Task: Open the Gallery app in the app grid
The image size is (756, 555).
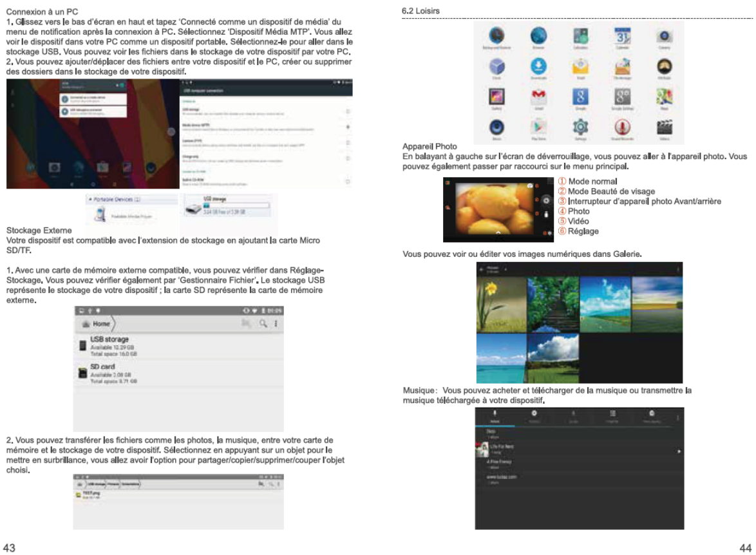Action: coord(496,97)
